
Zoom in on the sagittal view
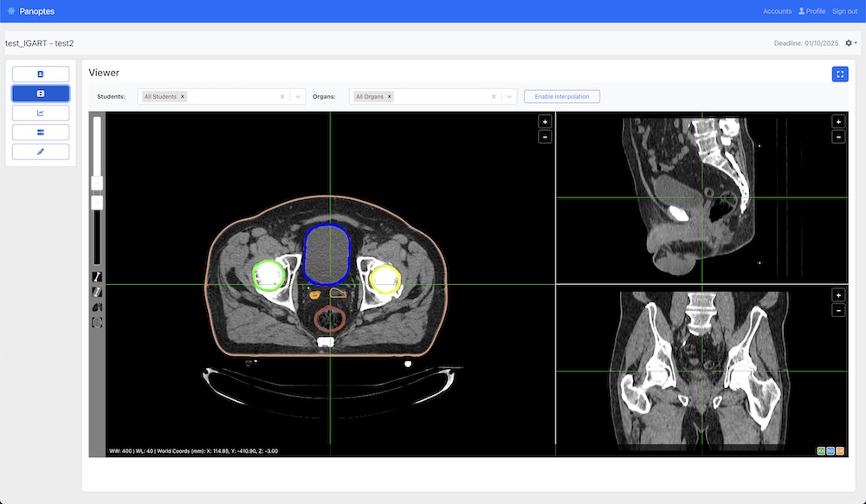(837, 122)
